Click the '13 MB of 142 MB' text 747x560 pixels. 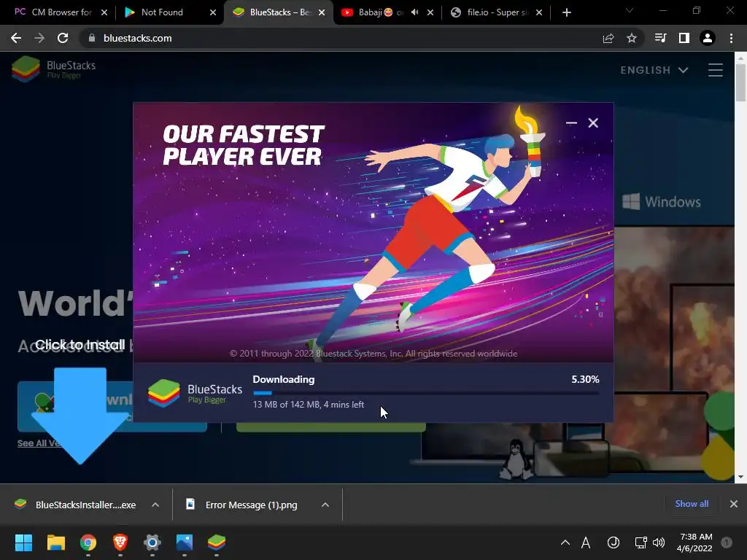(286, 404)
